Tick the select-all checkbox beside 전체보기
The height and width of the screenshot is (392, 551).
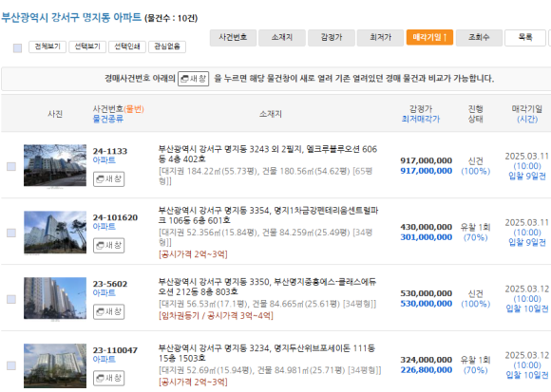tap(17, 47)
